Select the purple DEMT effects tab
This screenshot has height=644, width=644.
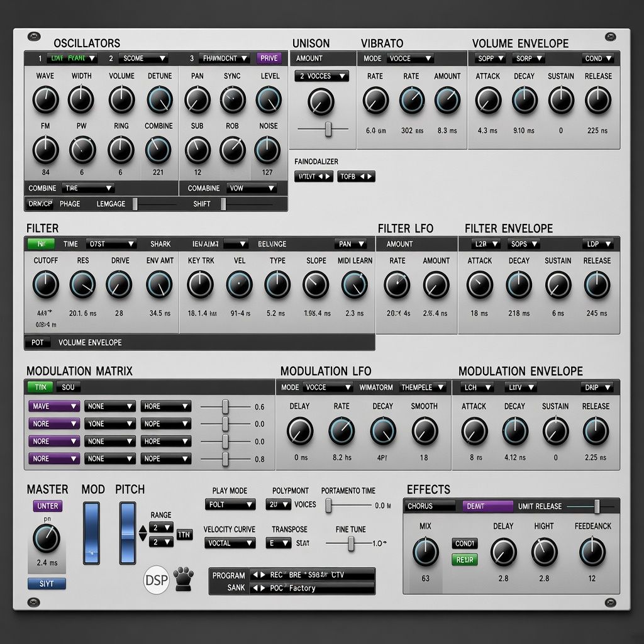pyautogui.click(x=487, y=506)
